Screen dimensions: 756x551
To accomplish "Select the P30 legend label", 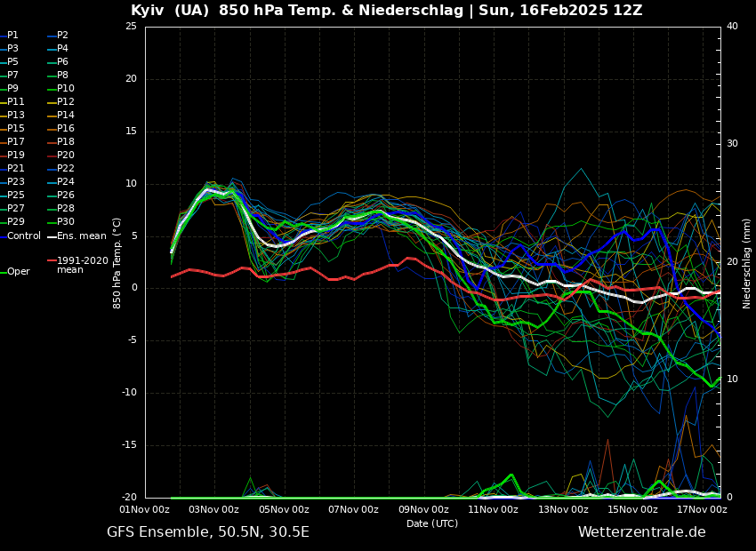I will pos(66,222).
